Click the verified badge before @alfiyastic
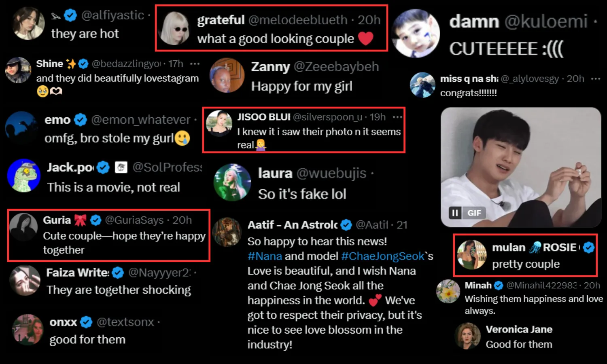Viewport: 607px width, 364px height. coord(70,15)
